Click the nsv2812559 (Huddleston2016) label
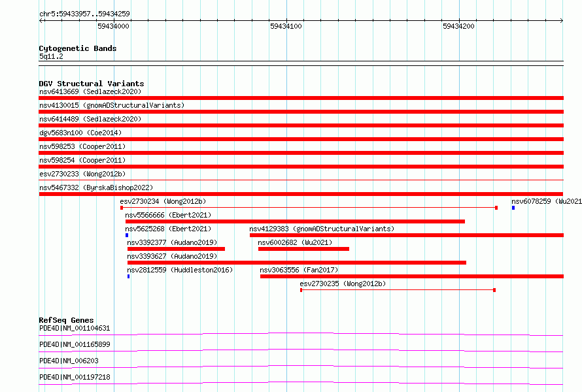 [x=180, y=270]
